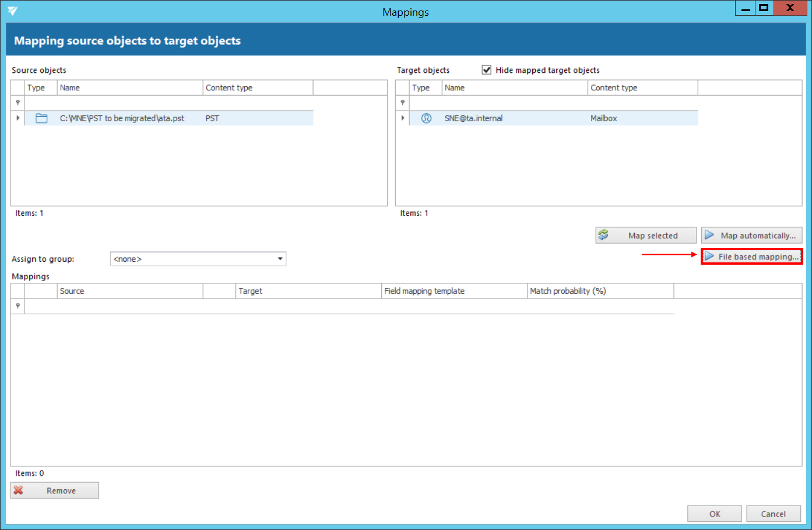Click the filter pin icon in Mappings grid
The height and width of the screenshot is (530, 812).
point(17,306)
